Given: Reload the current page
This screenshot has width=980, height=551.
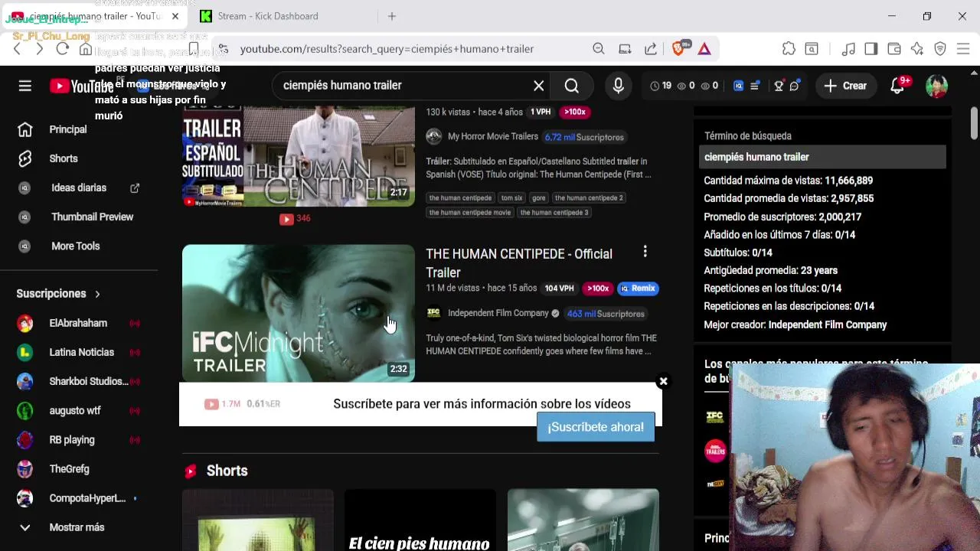Looking at the screenshot, I should point(63,49).
